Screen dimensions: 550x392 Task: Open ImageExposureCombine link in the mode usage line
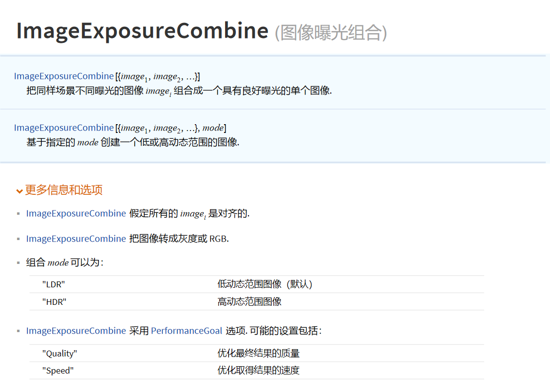click(64, 128)
